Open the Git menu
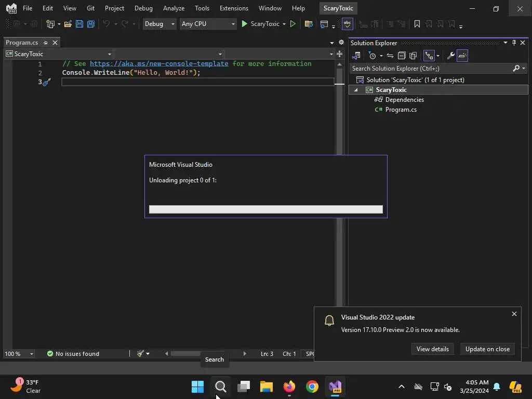The image size is (532, 399). click(x=90, y=8)
